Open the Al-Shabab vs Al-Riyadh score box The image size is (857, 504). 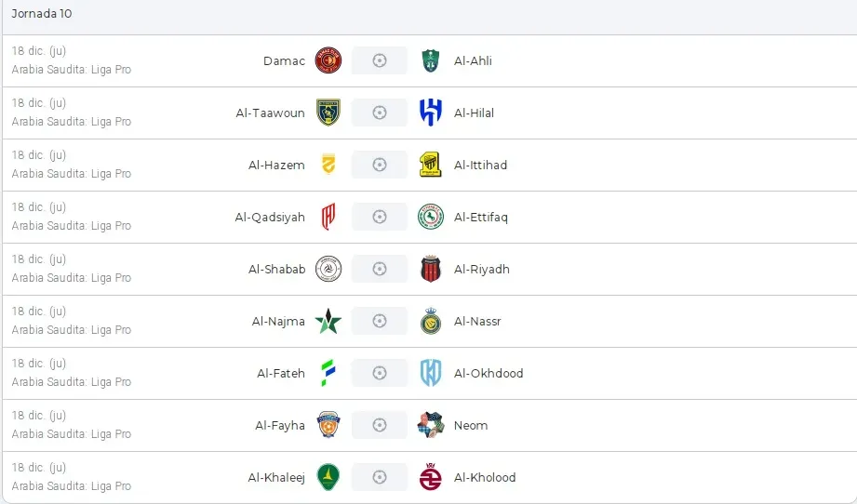pyautogui.click(x=380, y=269)
